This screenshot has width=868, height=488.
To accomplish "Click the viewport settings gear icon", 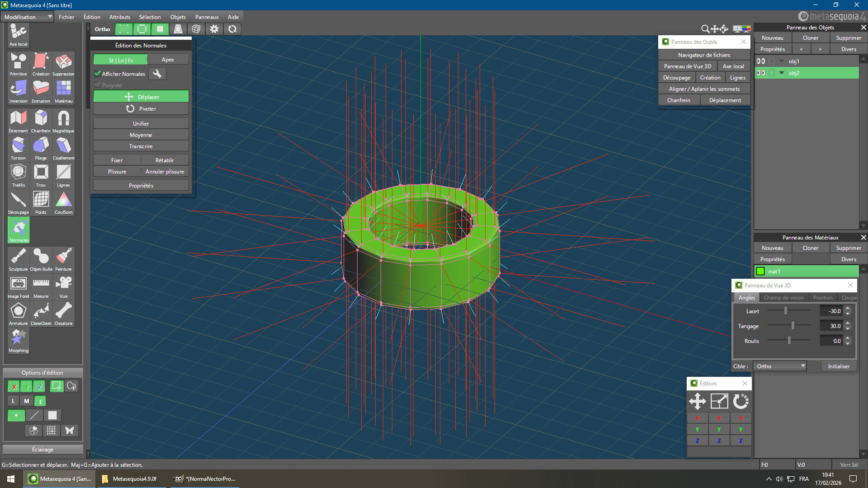I will pyautogui.click(x=214, y=29).
